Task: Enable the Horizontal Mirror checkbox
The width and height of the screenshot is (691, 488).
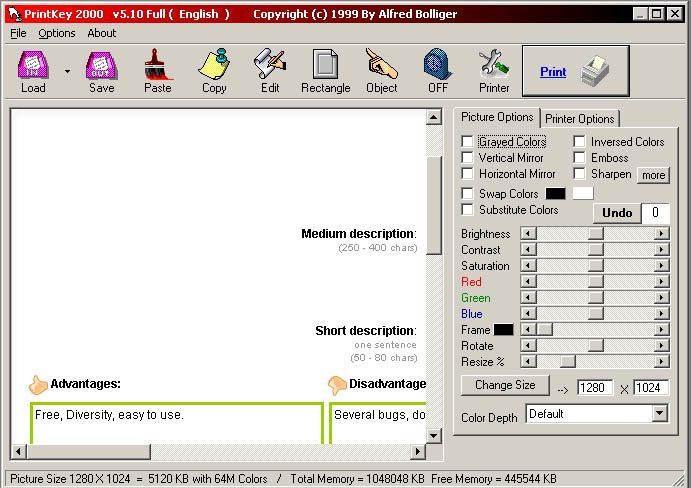Action: coord(467,174)
